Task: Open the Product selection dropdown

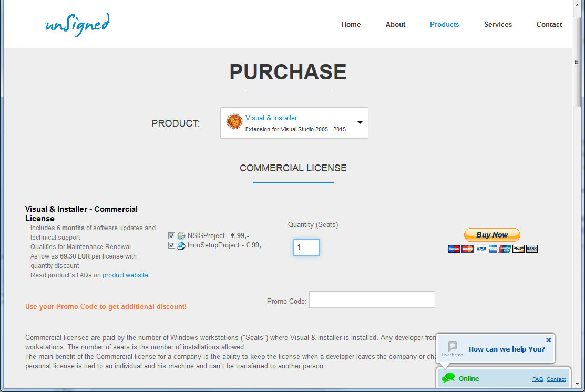Action: click(x=294, y=123)
